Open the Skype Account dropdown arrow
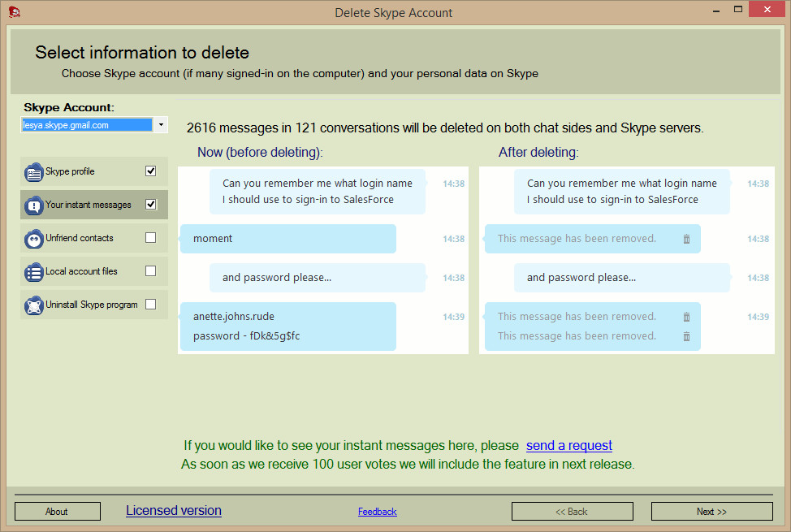791x532 pixels. tap(161, 124)
